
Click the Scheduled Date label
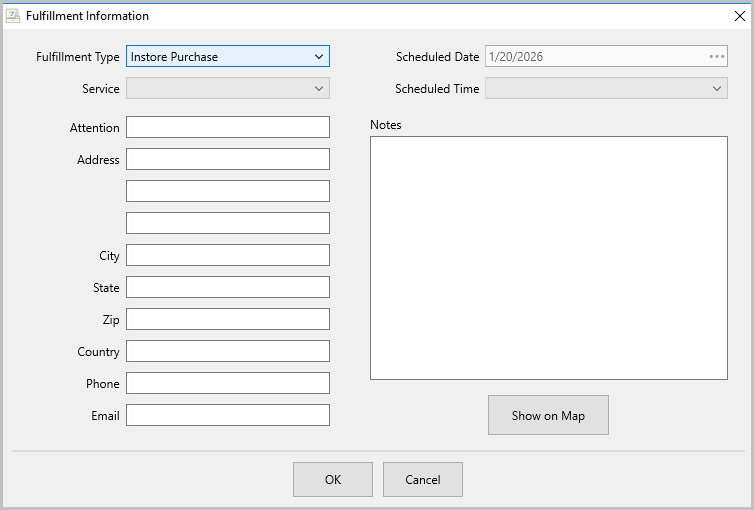click(437, 57)
